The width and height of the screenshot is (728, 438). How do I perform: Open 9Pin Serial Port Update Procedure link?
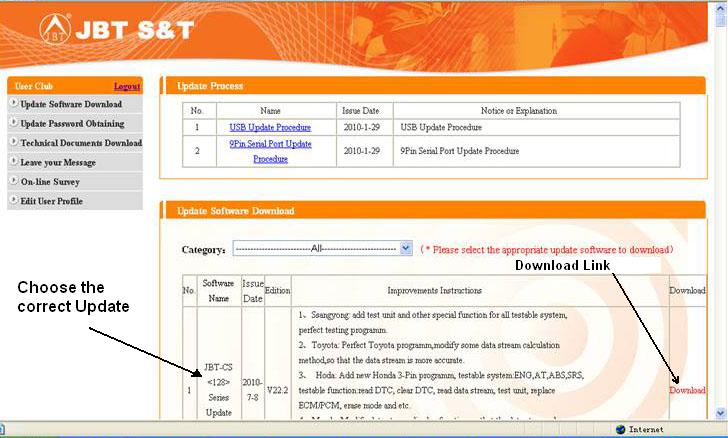coord(270,151)
